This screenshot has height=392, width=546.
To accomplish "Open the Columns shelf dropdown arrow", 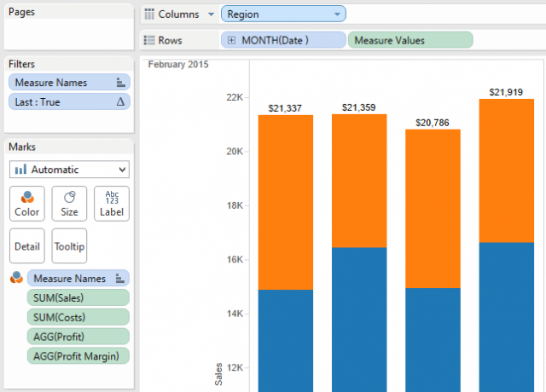I will 211,14.
